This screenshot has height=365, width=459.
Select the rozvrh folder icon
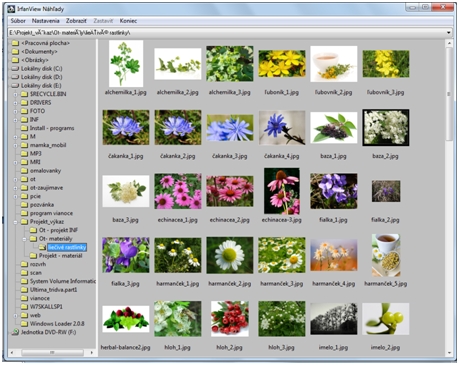coord(24,264)
